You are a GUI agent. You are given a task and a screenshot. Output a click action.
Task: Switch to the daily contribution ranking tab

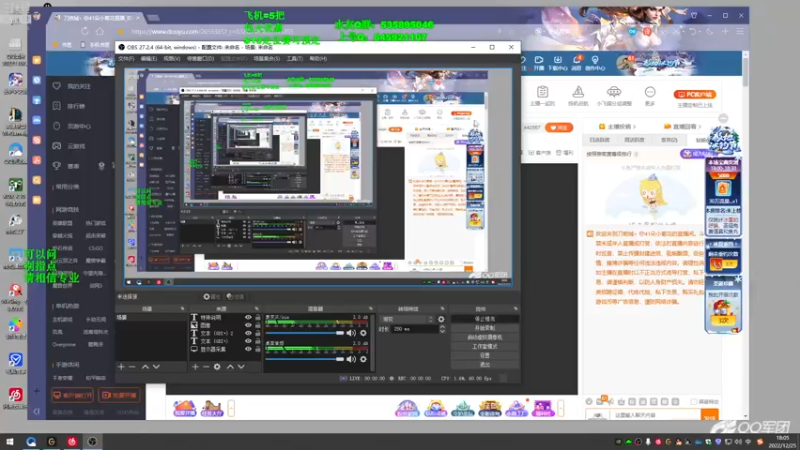tap(599, 140)
